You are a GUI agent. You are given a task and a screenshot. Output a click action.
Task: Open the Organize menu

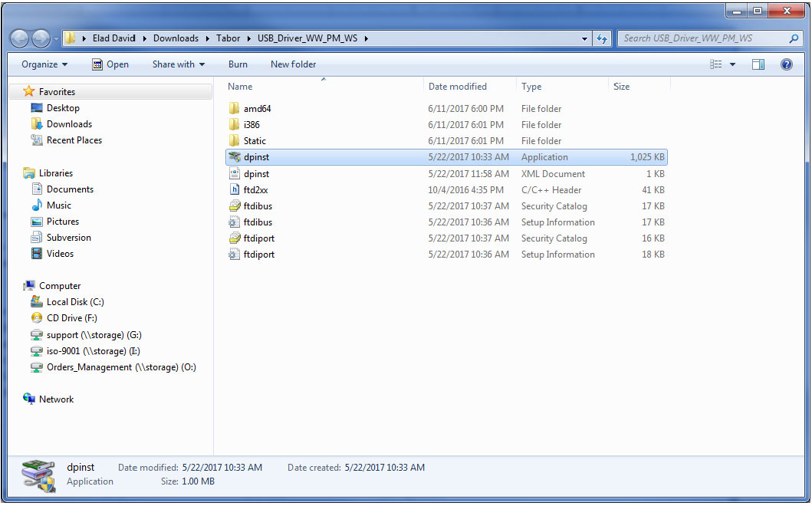[x=44, y=64]
